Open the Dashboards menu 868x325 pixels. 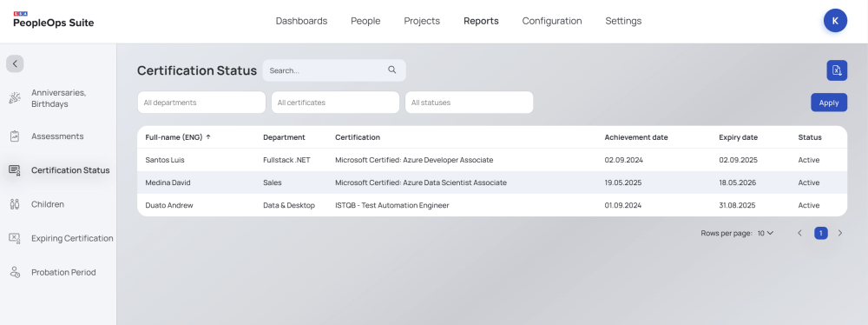point(302,21)
